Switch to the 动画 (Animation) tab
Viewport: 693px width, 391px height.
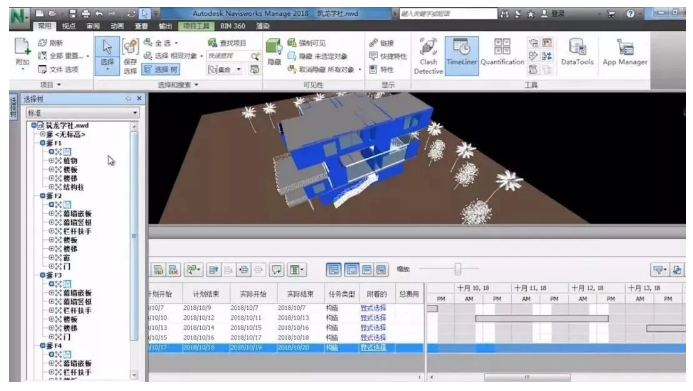(117, 26)
